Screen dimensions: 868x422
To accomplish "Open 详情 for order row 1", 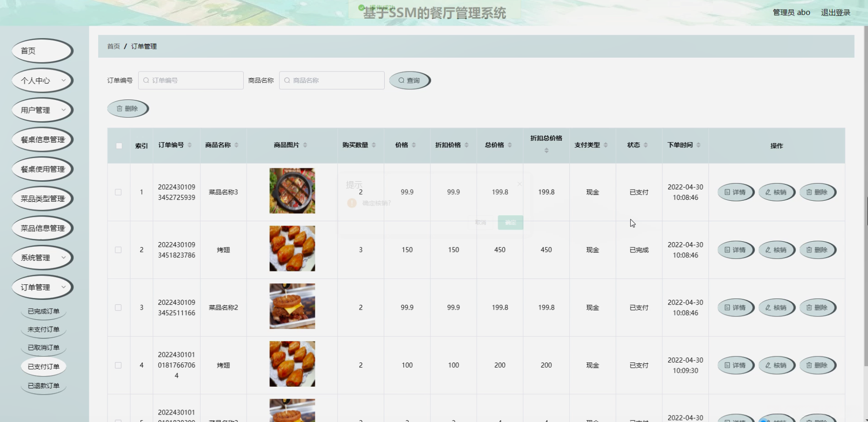I will coord(735,192).
